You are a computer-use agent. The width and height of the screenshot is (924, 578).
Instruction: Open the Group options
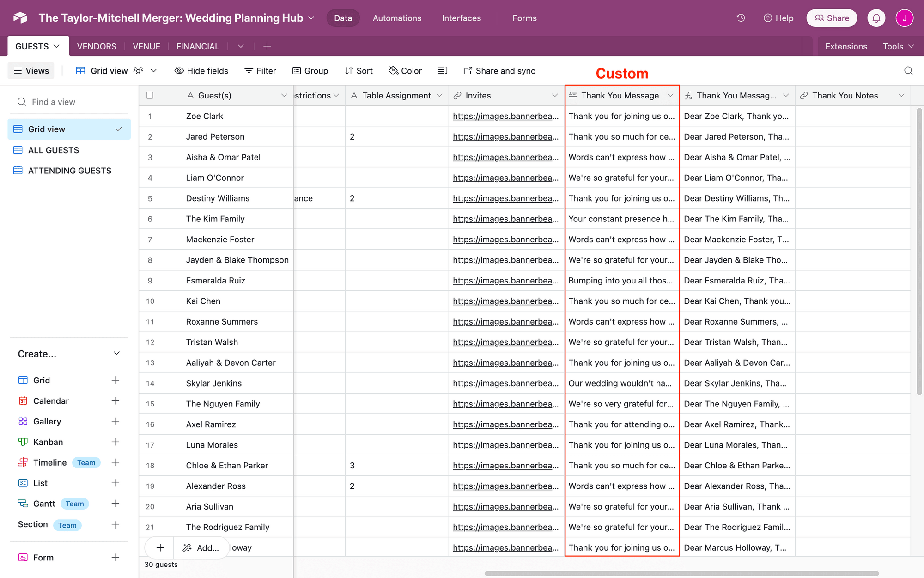310,71
